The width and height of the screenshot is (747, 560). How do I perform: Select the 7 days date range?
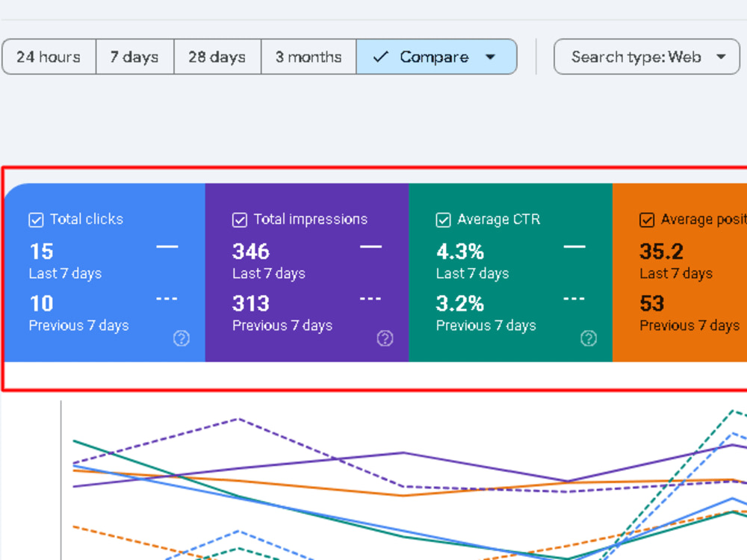tap(134, 57)
